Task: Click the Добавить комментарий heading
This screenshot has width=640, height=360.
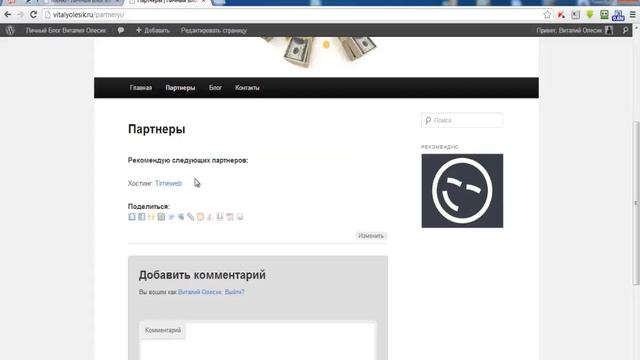Action: pos(202,275)
